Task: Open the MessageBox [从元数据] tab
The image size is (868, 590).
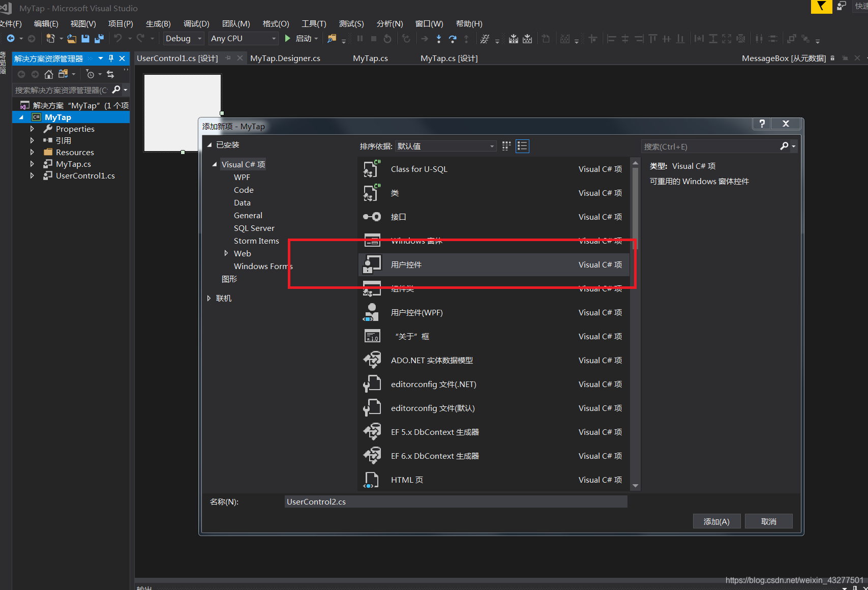Action: coord(784,58)
